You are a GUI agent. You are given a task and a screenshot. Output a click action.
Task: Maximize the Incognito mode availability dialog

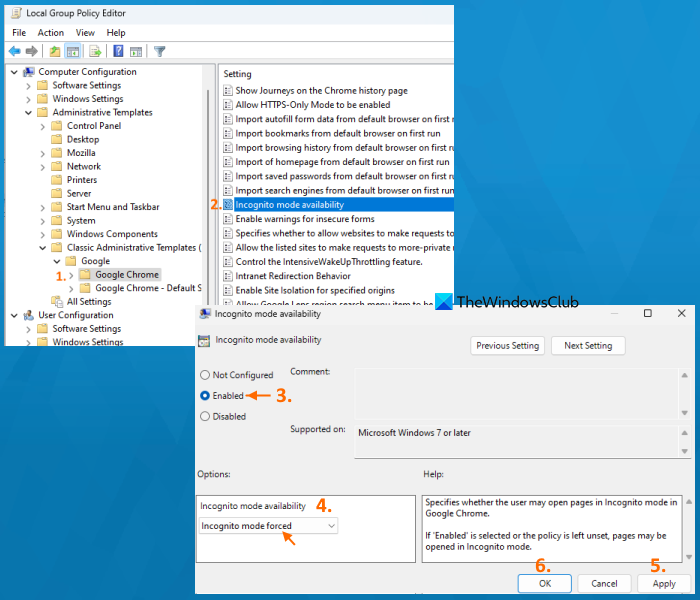pos(648,313)
